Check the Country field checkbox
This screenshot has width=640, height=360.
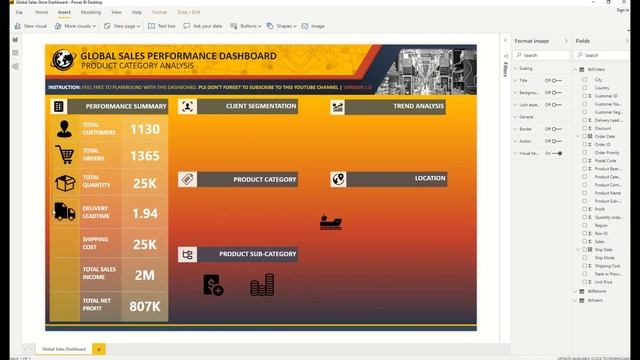point(584,88)
